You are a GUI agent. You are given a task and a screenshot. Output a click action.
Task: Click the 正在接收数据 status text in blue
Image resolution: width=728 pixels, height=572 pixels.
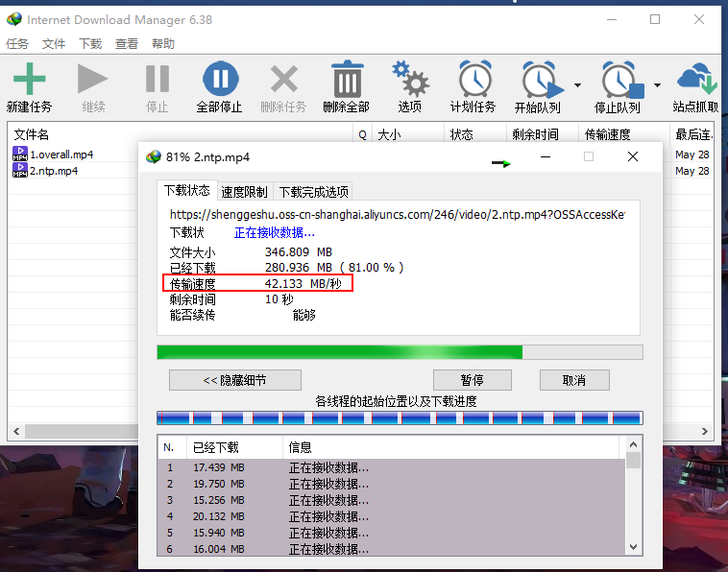pyautogui.click(x=275, y=232)
